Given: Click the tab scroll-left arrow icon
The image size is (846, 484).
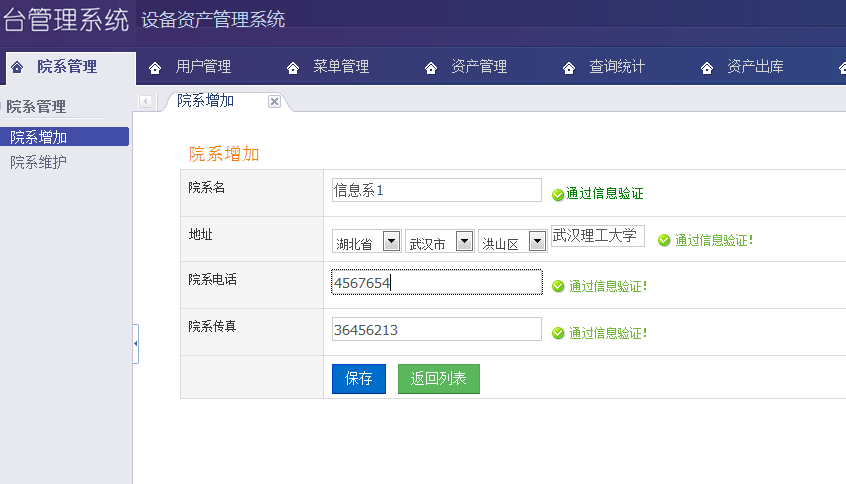Looking at the screenshot, I should point(146,102).
